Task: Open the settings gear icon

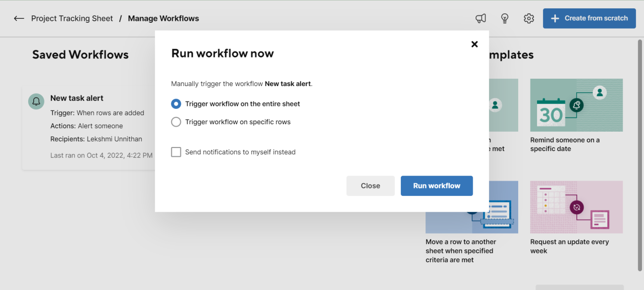Action: click(x=529, y=18)
